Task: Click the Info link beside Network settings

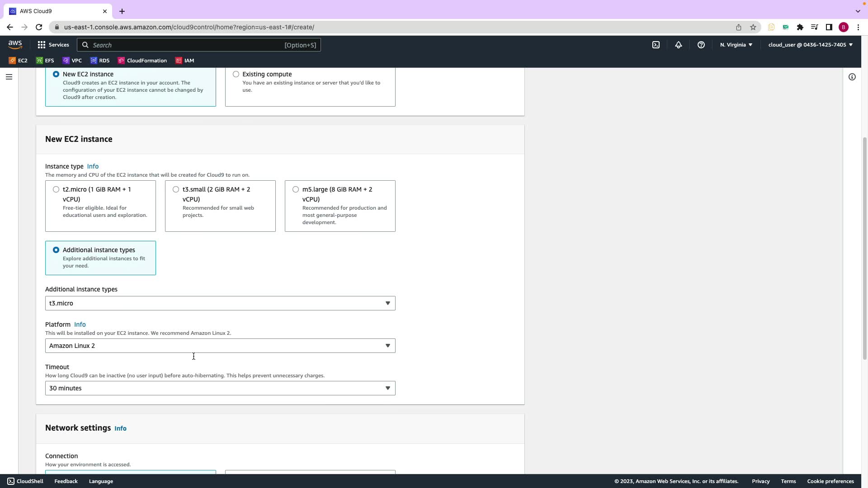Action: click(120, 428)
